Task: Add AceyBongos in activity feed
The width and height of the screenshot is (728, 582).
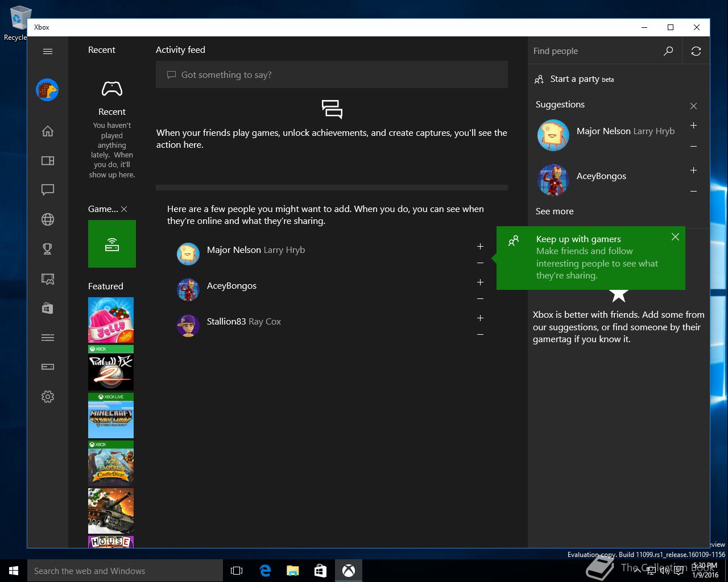Action: point(480,282)
